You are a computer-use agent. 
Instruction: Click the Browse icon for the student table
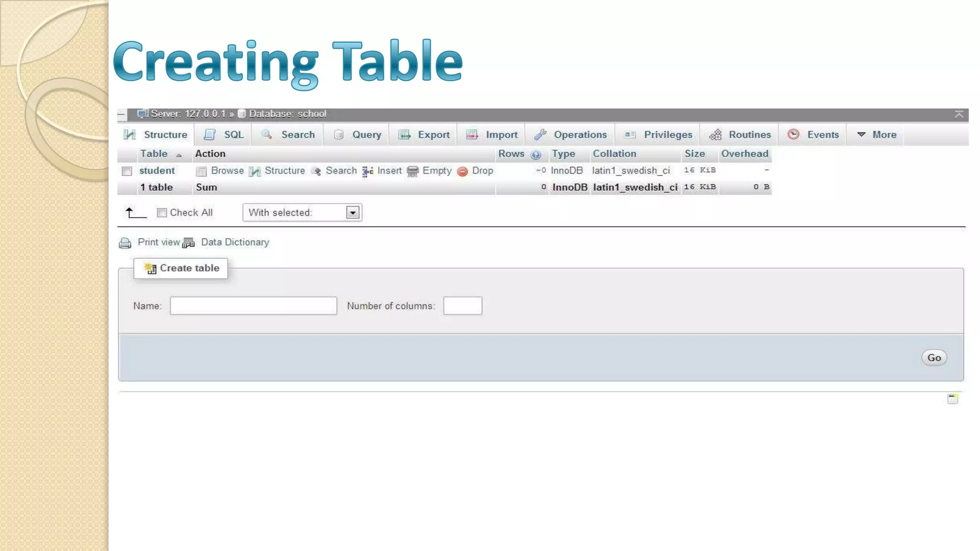[201, 171]
